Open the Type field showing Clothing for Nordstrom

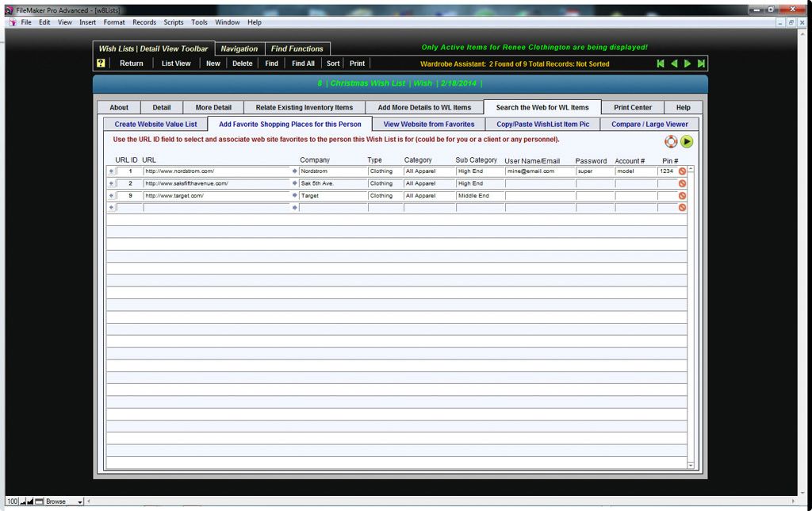coord(385,171)
